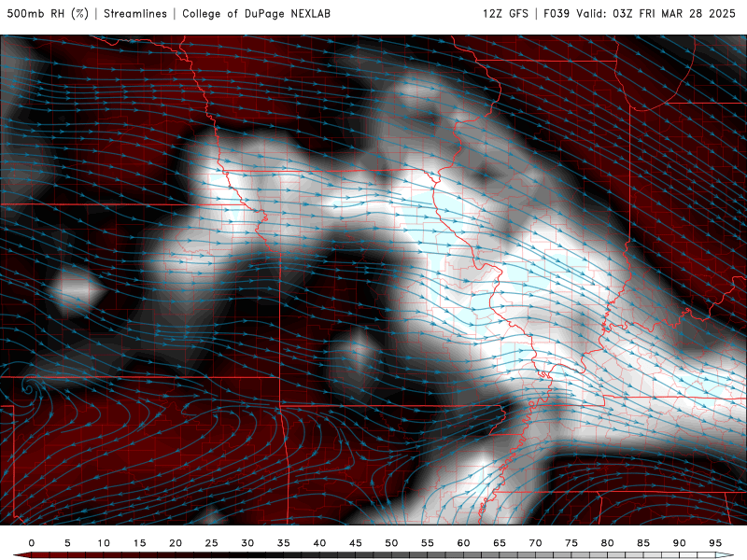Click the "5" color scale label
Image resolution: width=747 pixels, height=560 pixels.
[x=67, y=543]
